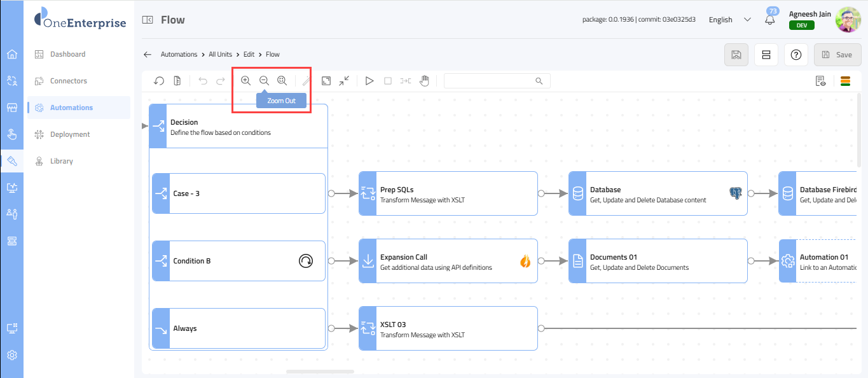Click the help question mark button
Image resolution: width=868 pixels, height=378 pixels.
click(x=796, y=55)
